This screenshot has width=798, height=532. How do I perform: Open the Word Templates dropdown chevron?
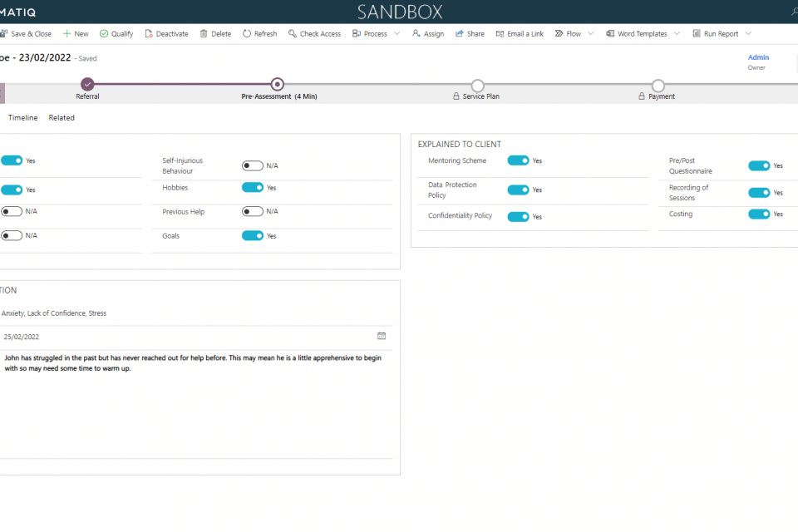click(677, 34)
